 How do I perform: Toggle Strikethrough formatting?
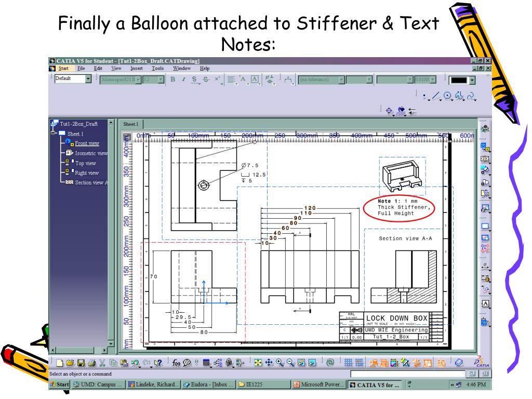pos(206,79)
